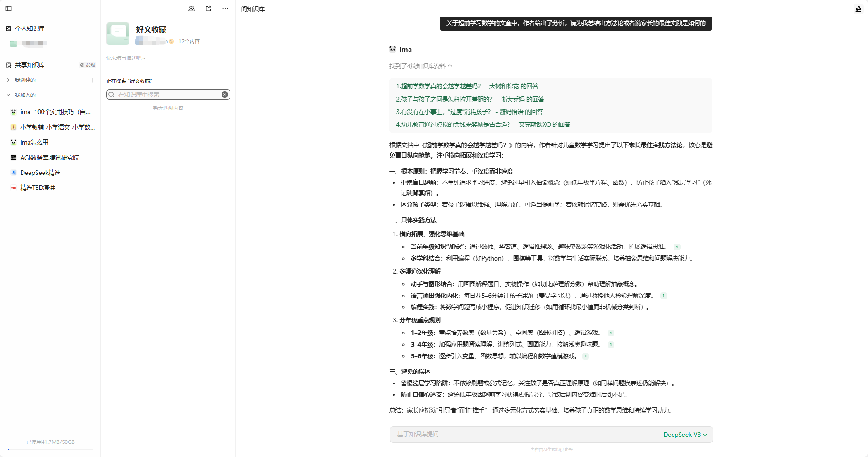Viewport: 868px width, 457px height.
Task: Open the DeepSeek V3 model dropdown
Action: click(685, 435)
